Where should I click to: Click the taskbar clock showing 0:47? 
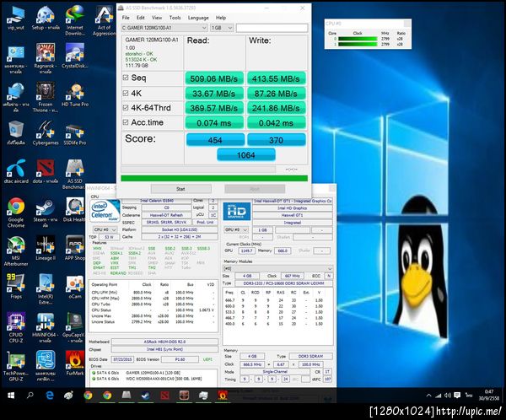tap(489, 396)
